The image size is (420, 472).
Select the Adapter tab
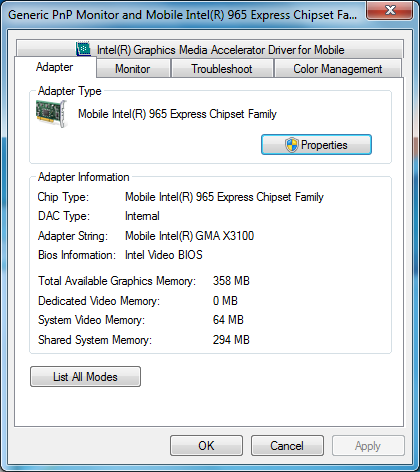pos(55,67)
